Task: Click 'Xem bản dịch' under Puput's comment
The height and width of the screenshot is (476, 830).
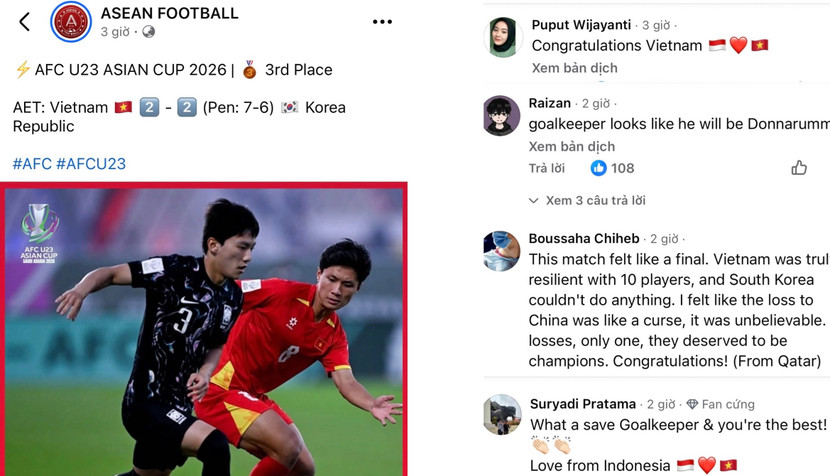Action: 574,68
